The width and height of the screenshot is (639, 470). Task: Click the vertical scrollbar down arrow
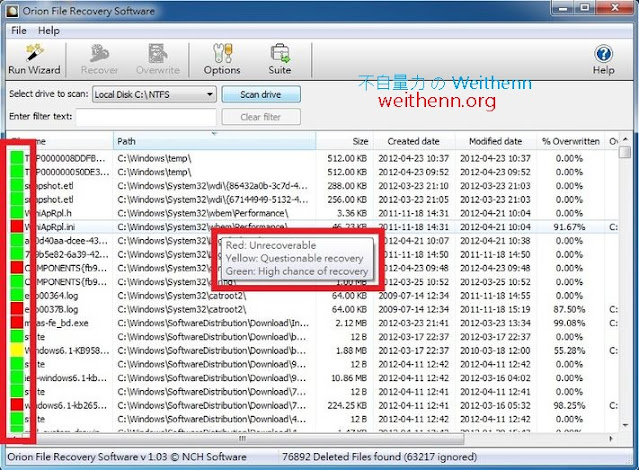(x=625, y=426)
